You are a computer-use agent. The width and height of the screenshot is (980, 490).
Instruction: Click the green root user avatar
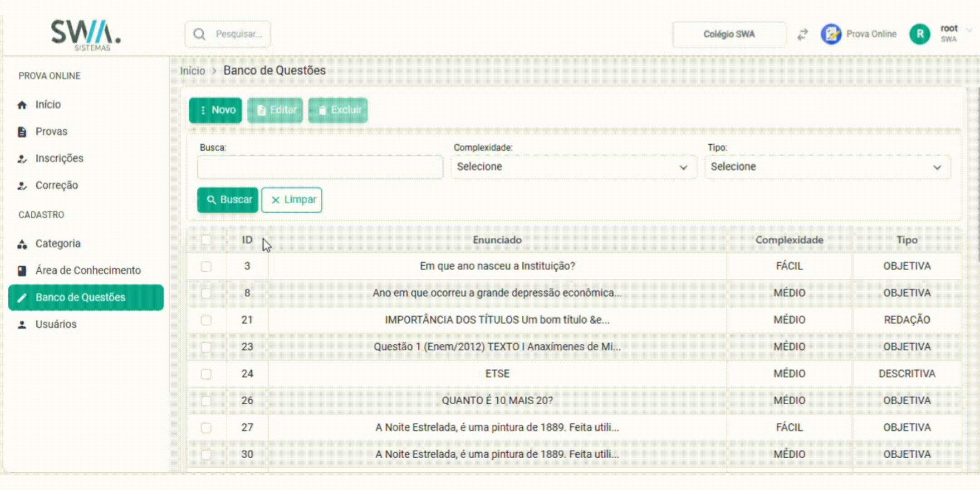coord(920,34)
